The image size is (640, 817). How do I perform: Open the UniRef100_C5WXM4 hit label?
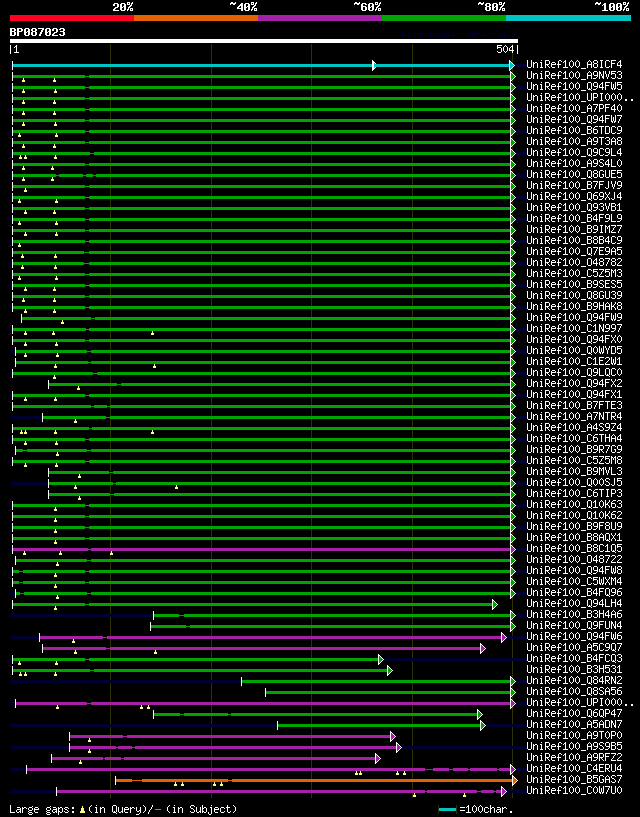click(x=574, y=581)
